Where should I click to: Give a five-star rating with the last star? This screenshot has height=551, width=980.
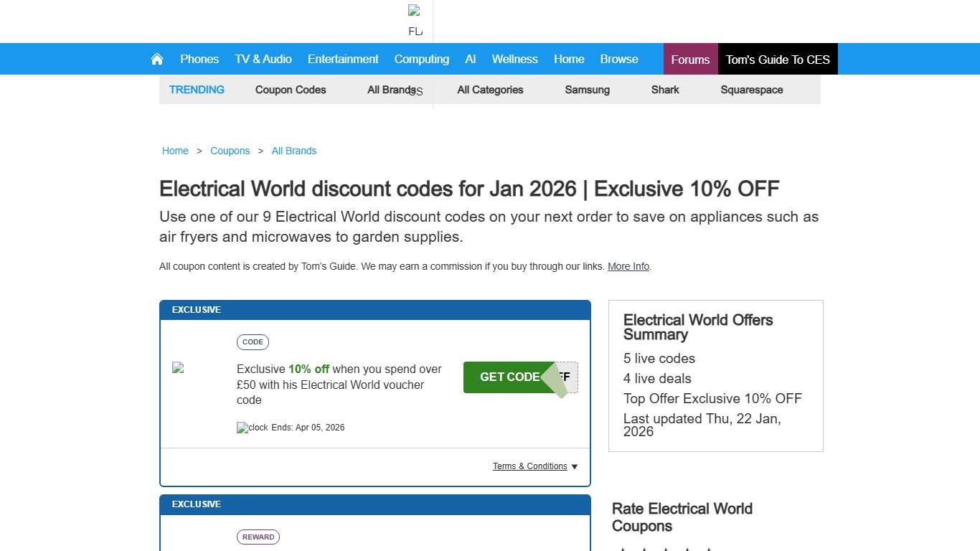tap(710, 550)
